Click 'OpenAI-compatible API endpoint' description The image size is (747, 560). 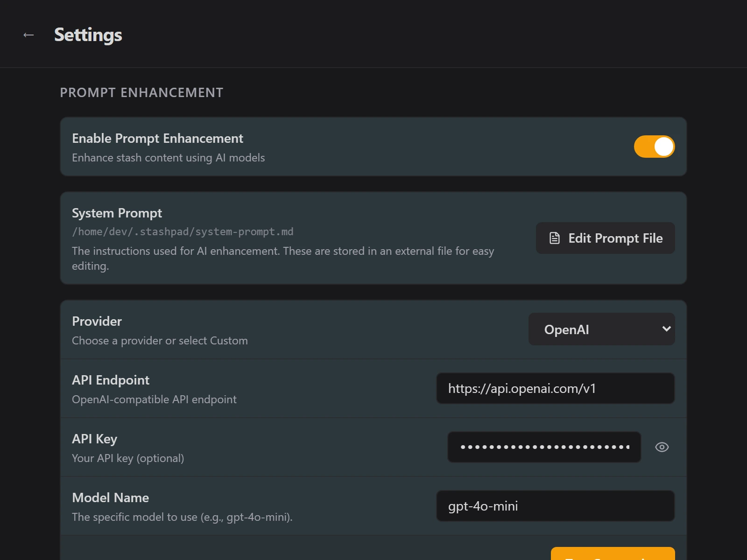click(x=154, y=399)
